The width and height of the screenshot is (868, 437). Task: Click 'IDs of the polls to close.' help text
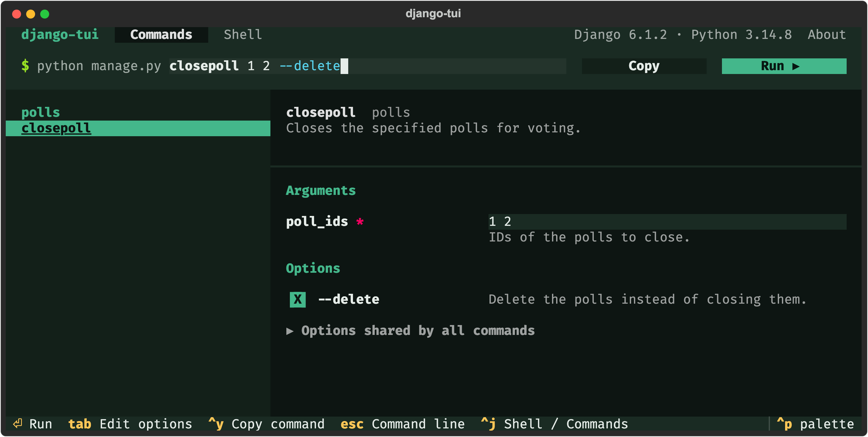pyautogui.click(x=589, y=238)
